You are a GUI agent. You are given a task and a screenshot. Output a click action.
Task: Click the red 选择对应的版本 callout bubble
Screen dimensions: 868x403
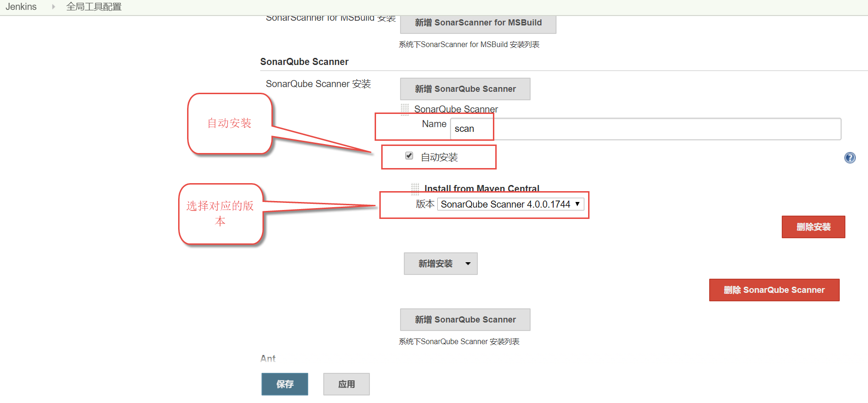(221, 214)
